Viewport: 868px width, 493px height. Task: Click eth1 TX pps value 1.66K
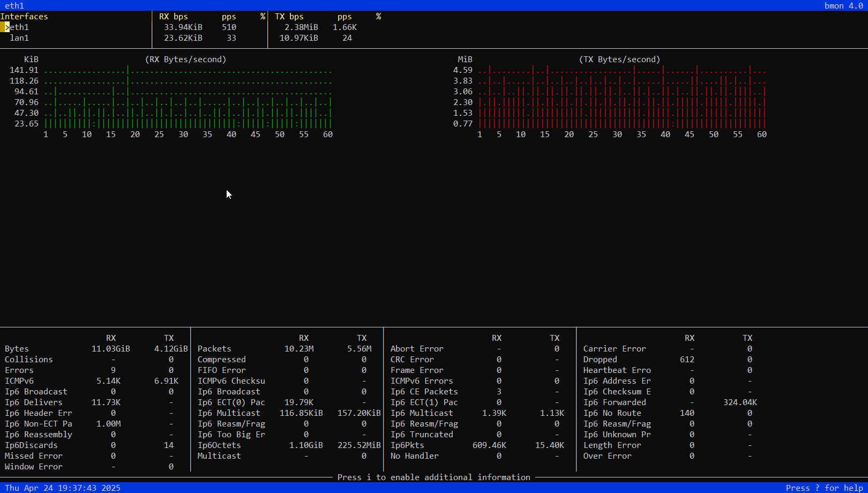click(345, 27)
